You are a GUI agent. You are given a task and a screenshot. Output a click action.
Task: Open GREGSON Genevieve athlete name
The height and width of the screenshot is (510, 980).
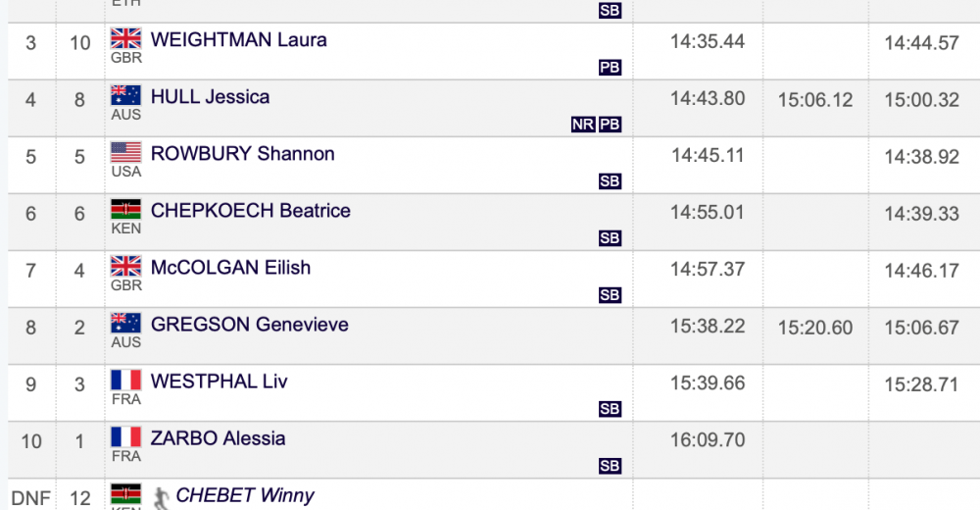click(x=249, y=325)
